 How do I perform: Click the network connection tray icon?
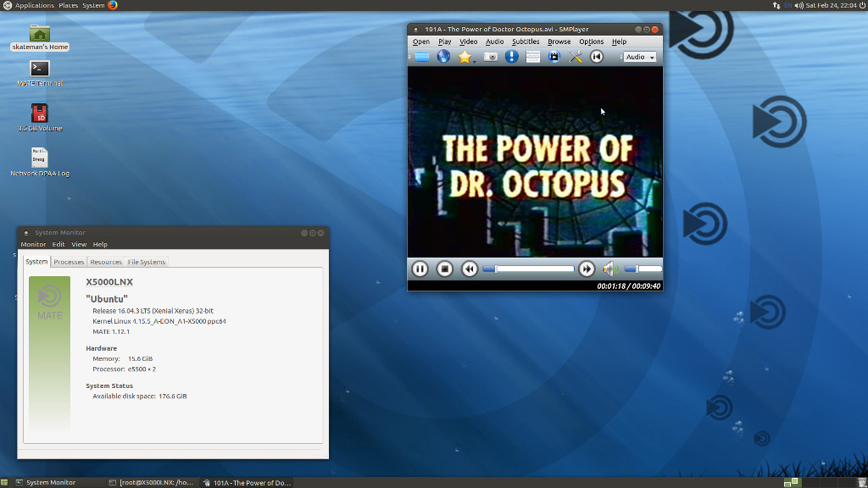776,6
